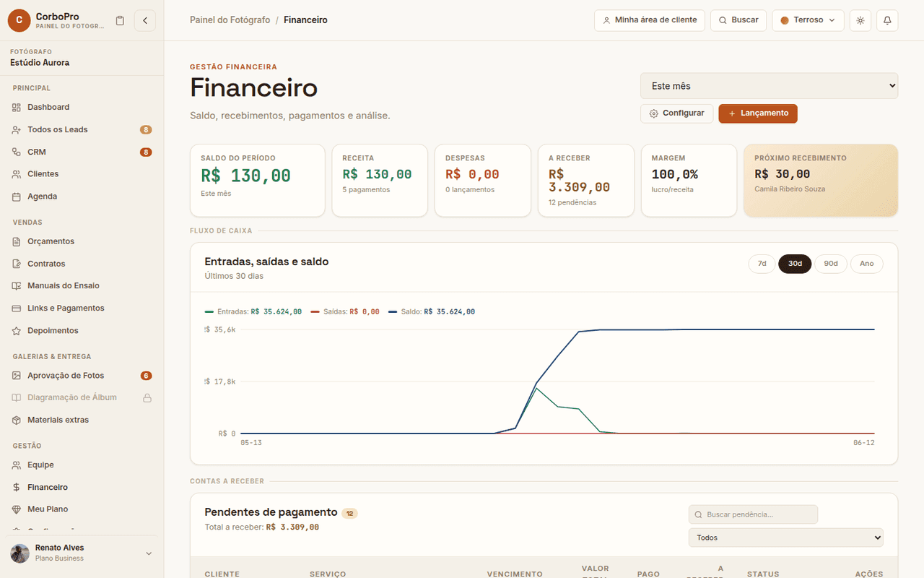Go to Todos os Leads

(x=82, y=129)
